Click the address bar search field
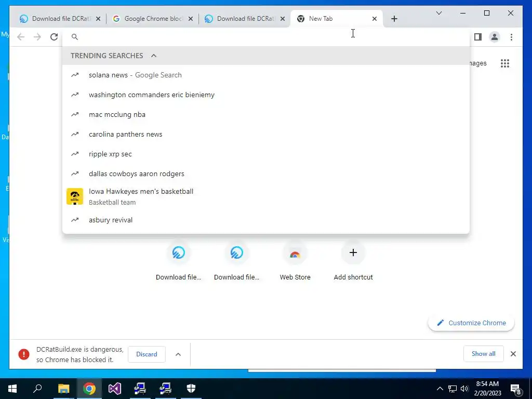 (x=266, y=37)
